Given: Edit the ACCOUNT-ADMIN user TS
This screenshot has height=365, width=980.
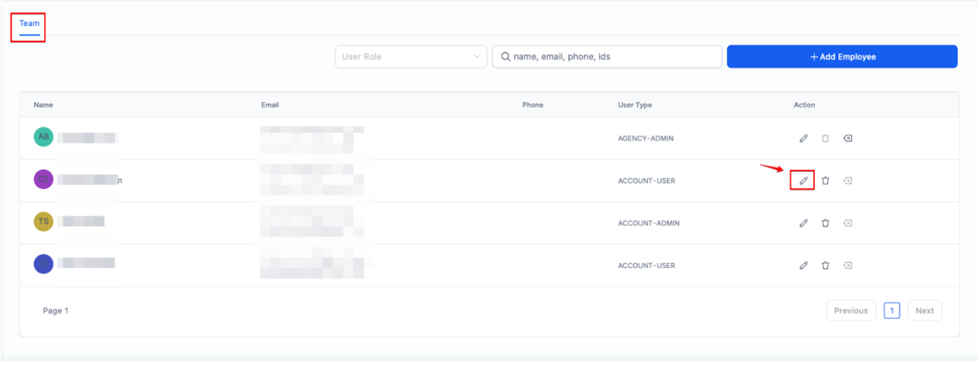Looking at the screenshot, I should click(x=803, y=223).
